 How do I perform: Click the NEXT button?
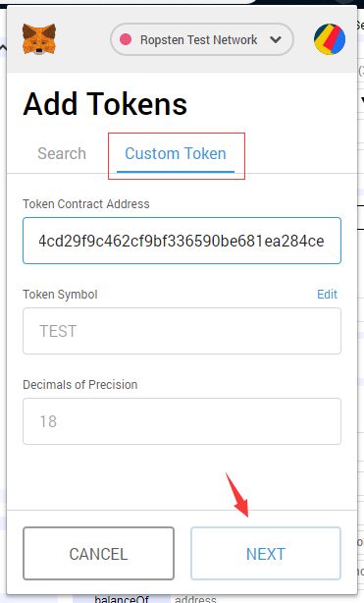click(x=266, y=553)
